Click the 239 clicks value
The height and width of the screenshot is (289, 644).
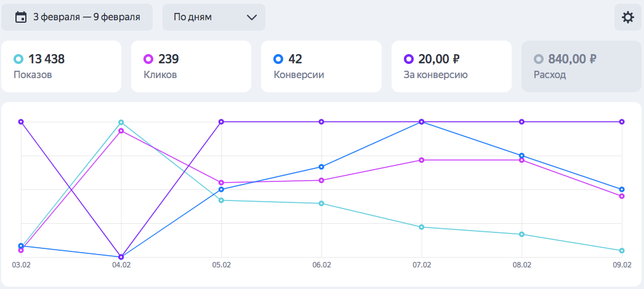pos(169,60)
